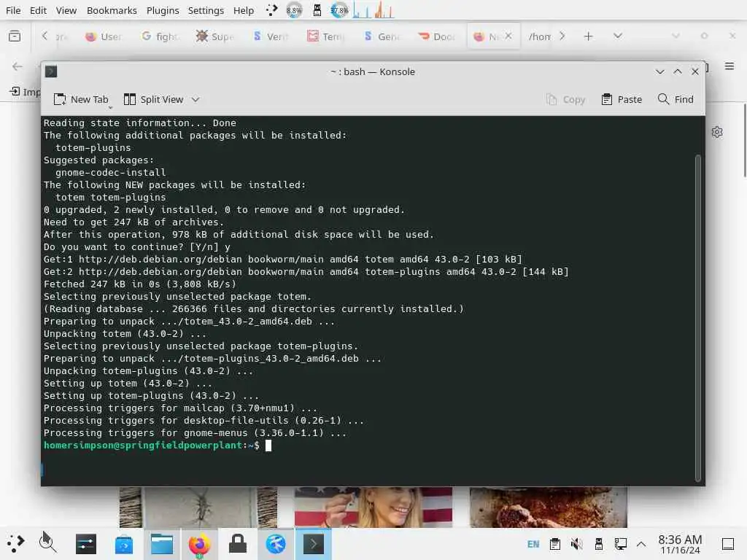Click the padlock taskbar icon
747x560 pixels.
coord(238,544)
